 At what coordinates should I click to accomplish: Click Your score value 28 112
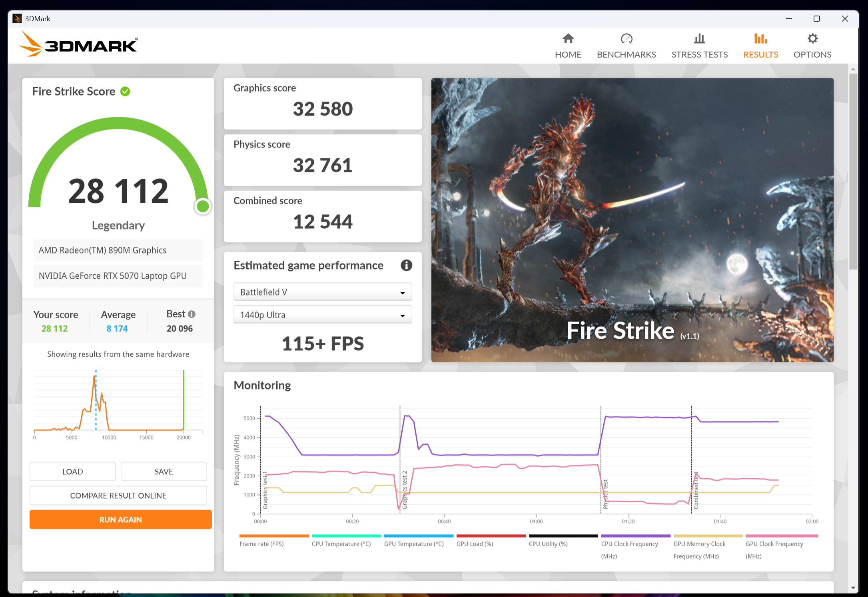[55, 328]
